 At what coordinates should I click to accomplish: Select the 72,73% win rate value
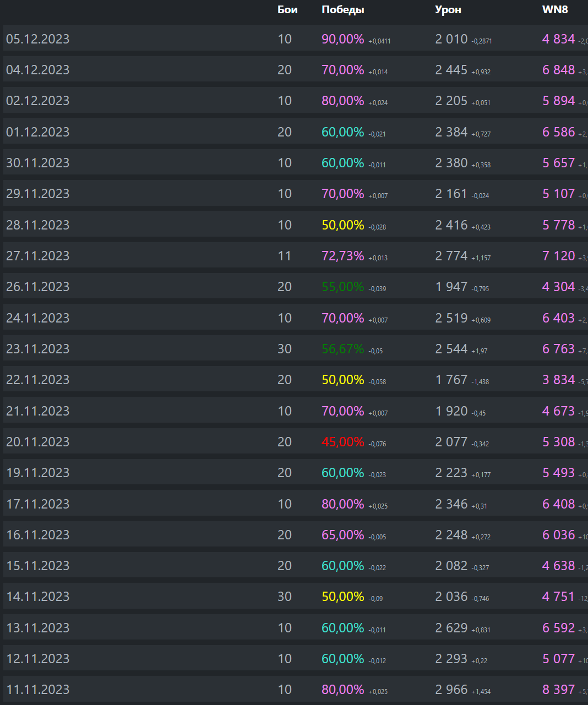pos(343,256)
